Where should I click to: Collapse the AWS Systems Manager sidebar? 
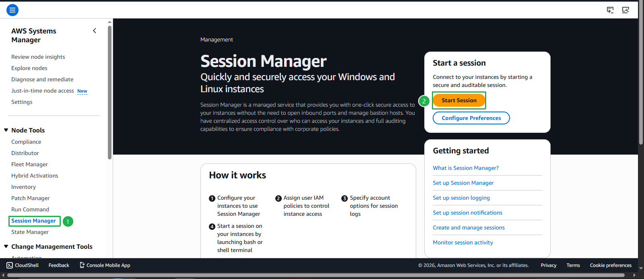click(95, 31)
